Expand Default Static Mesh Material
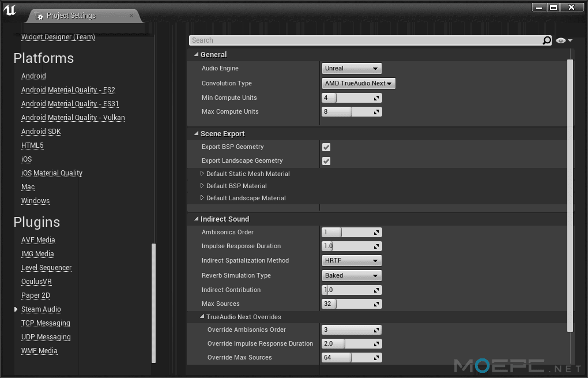Image resolution: width=588 pixels, height=378 pixels. [x=202, y=174]
